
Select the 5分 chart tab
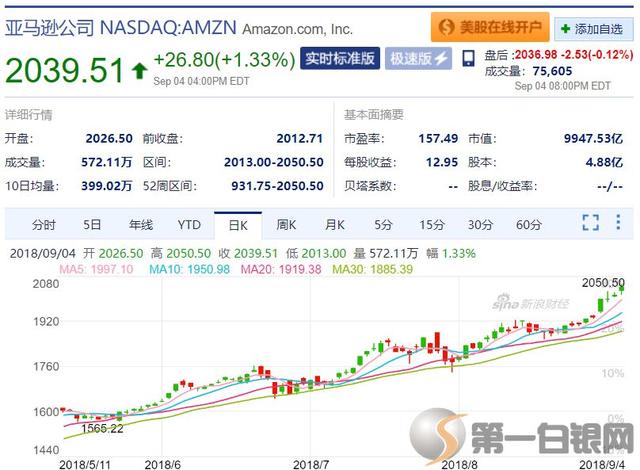(x=383, y=225)
